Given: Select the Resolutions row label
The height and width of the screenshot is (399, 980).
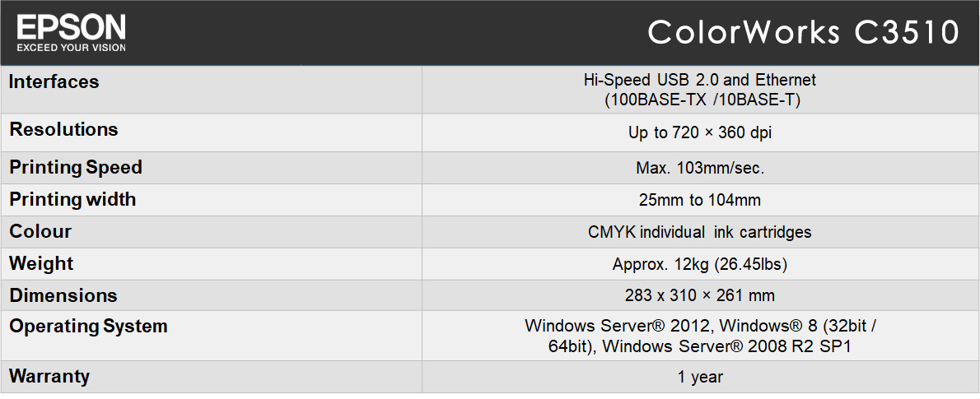Looking at the screenshot, I should coord(63,129).
